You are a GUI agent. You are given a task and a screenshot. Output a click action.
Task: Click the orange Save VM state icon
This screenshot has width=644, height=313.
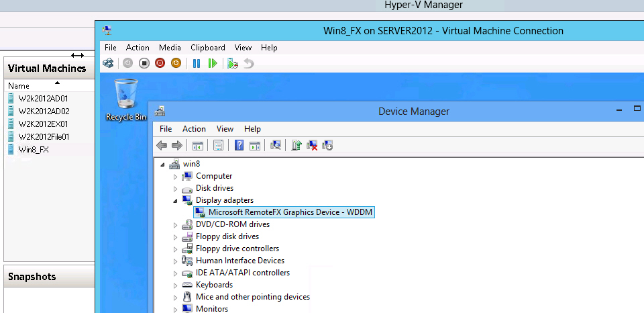176,63
